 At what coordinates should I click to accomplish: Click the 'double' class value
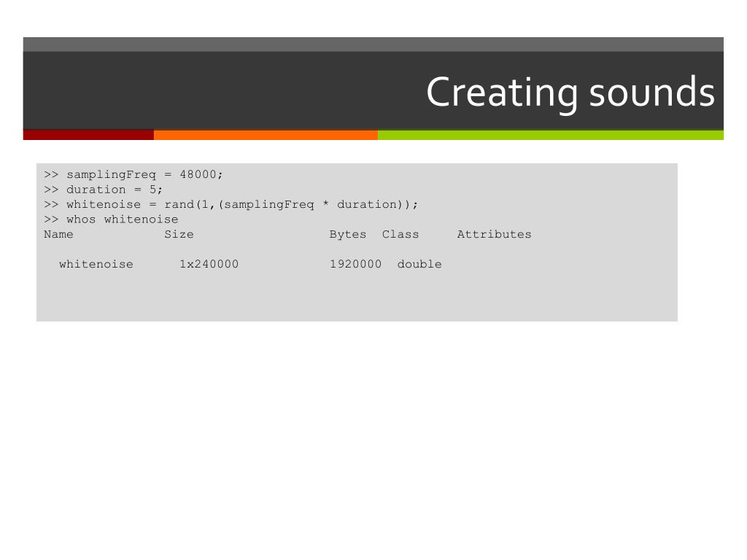point(419,264)
